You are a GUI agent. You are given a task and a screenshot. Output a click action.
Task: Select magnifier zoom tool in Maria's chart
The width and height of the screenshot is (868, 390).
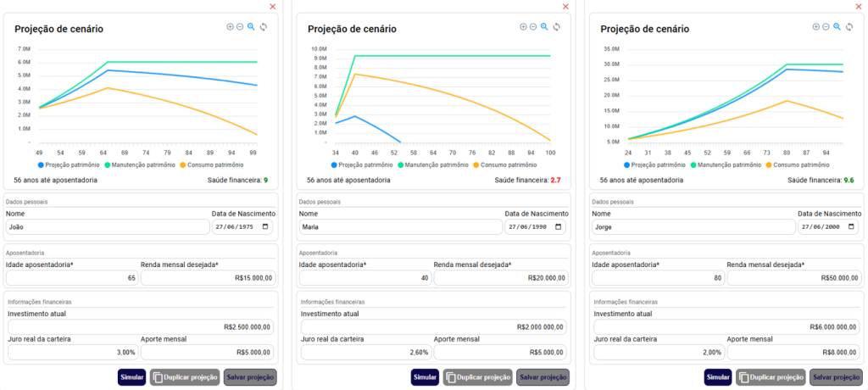[x=544, y=26]
